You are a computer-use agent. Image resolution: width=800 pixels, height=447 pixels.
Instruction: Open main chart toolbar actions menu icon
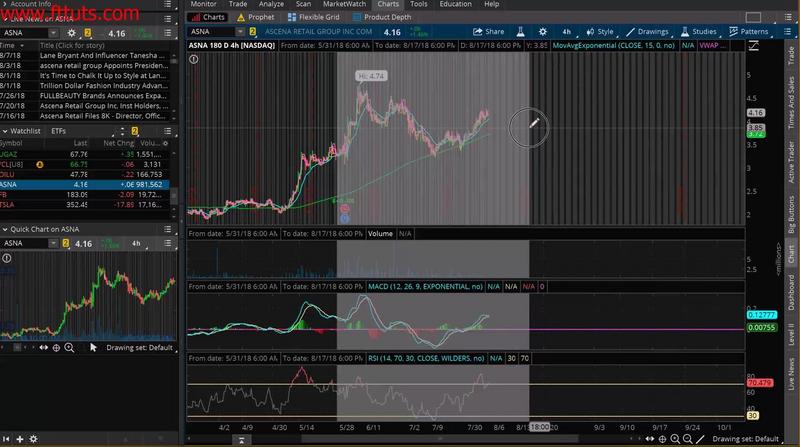[x=788, y=32]
